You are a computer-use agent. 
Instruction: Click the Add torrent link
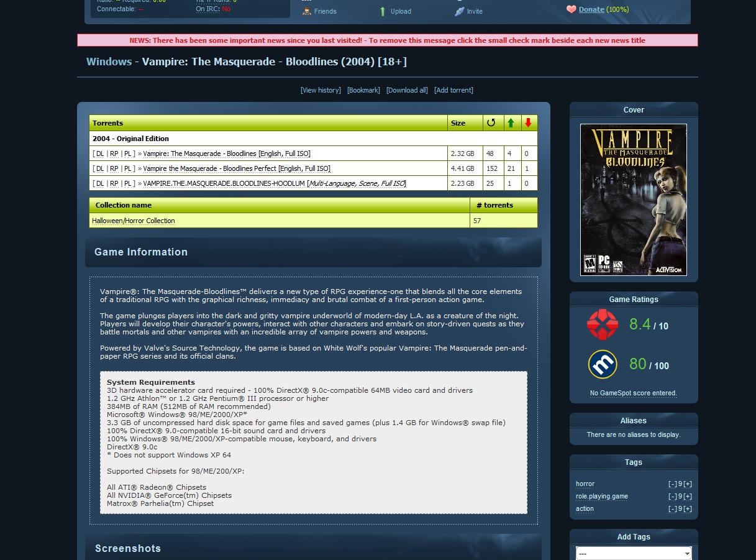(x=453, y=90)
